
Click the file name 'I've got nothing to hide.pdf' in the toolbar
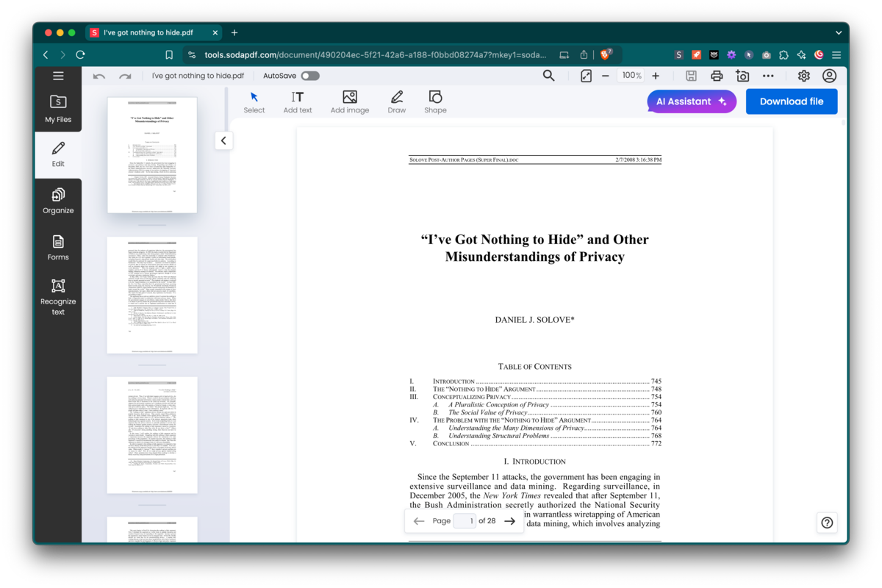[198, 76]
